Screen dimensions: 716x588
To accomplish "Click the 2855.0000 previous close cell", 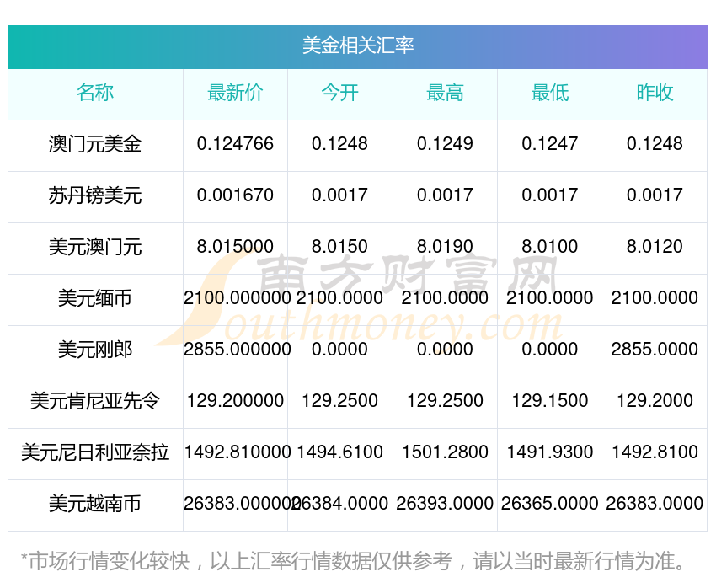I will (x=655, y=350).
